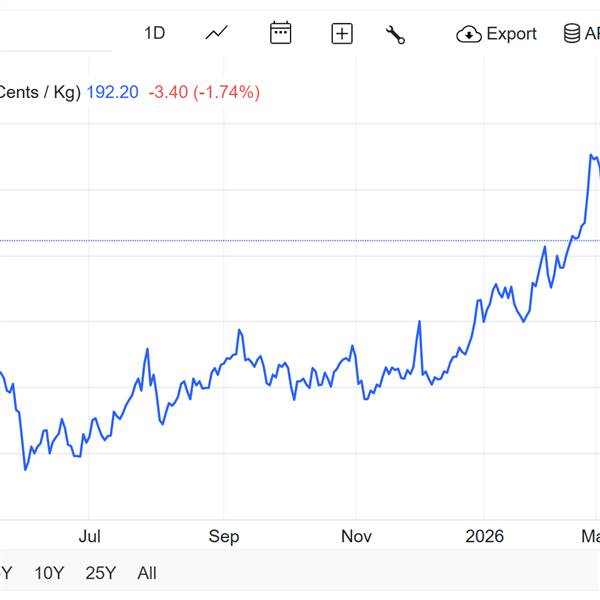Show All historical data range

point(147,573)
